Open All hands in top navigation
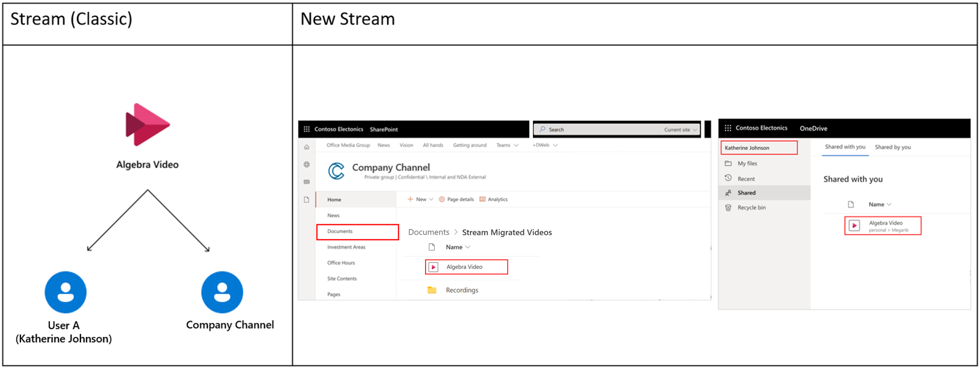The width and height of the screenshot is (980, 369). click(x=433, y=145)
